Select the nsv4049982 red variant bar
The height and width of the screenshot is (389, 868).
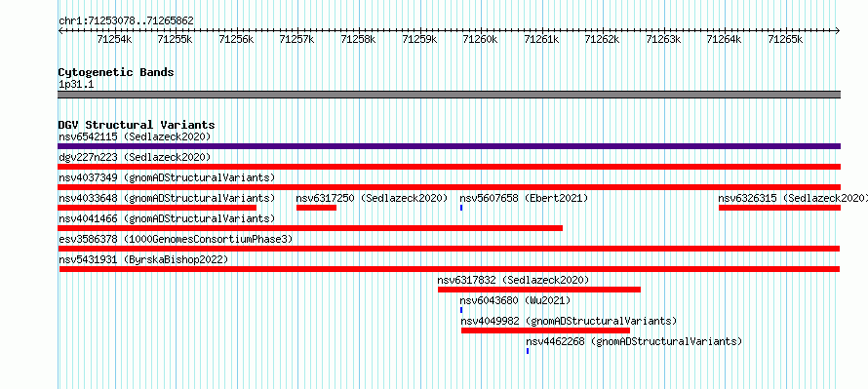pos(545,331)
